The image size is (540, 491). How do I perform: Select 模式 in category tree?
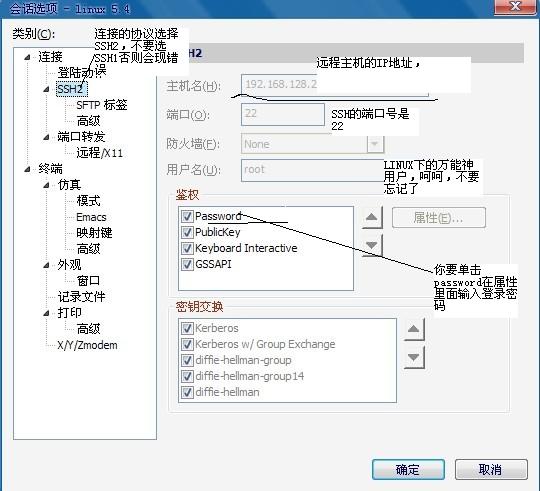[x=89, y=201]
